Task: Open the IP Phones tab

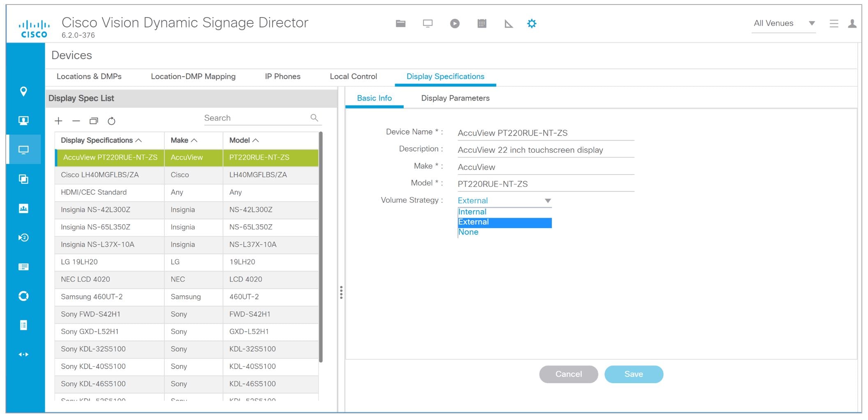Action: (282, 76)
